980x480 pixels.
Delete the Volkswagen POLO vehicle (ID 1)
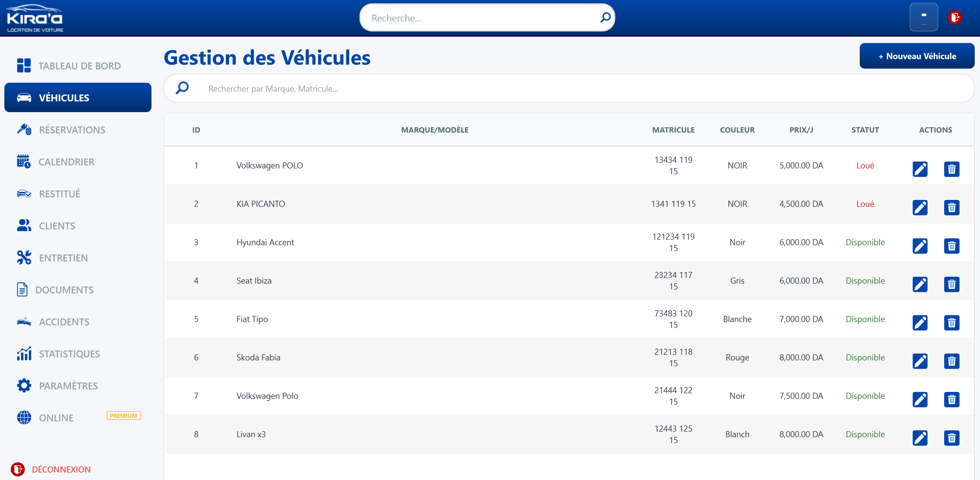click(x=951, y=169)
